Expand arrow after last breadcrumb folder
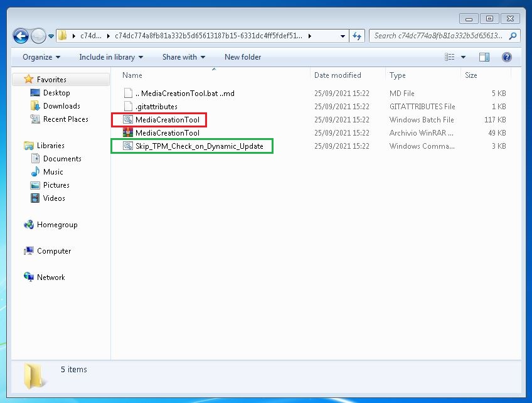Image resolution: width=532 pixels, height=403 pixels. [x=310, y=36]
